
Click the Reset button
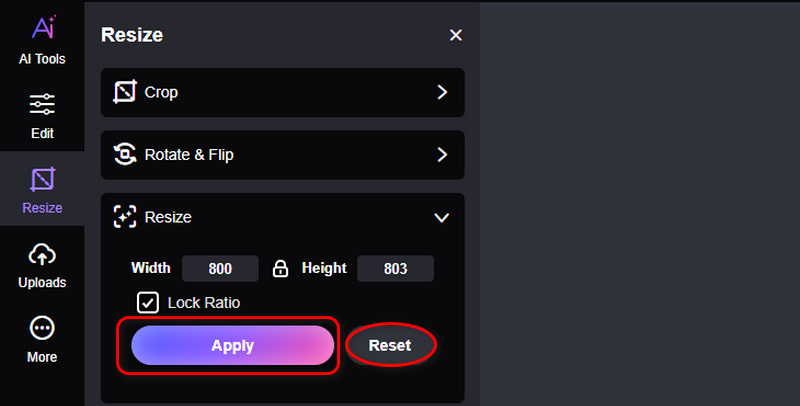point(390,345)
